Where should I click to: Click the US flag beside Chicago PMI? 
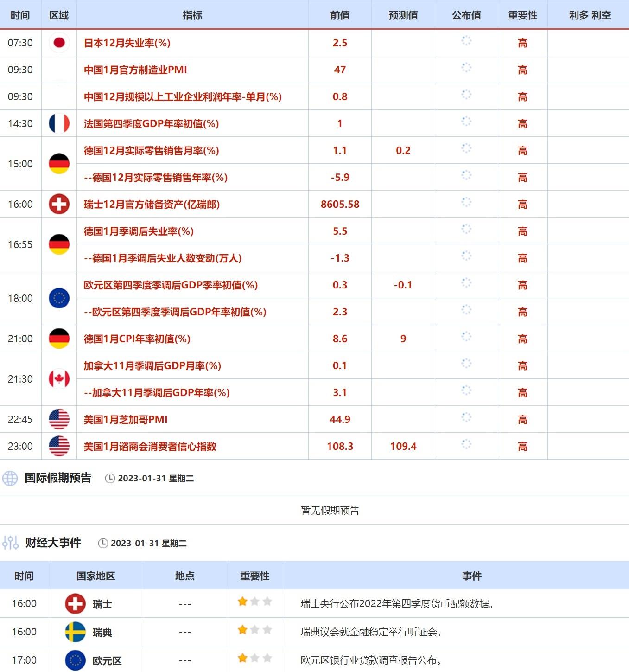59,419
